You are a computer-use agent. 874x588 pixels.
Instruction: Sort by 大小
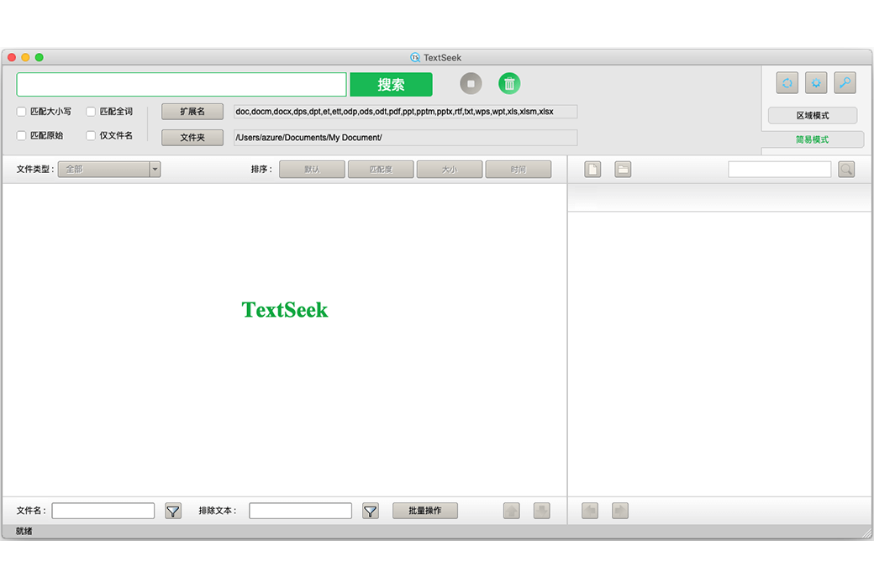450,169
